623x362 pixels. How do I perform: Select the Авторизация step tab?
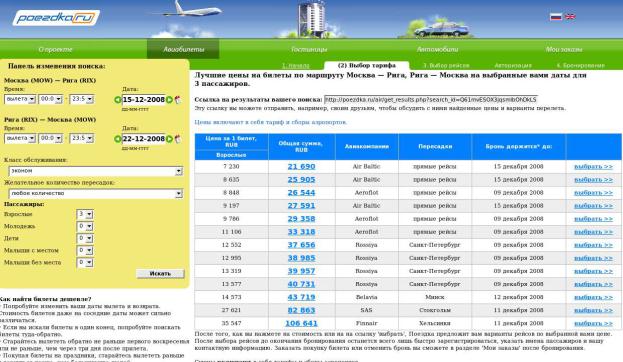[x=513, y=66]
